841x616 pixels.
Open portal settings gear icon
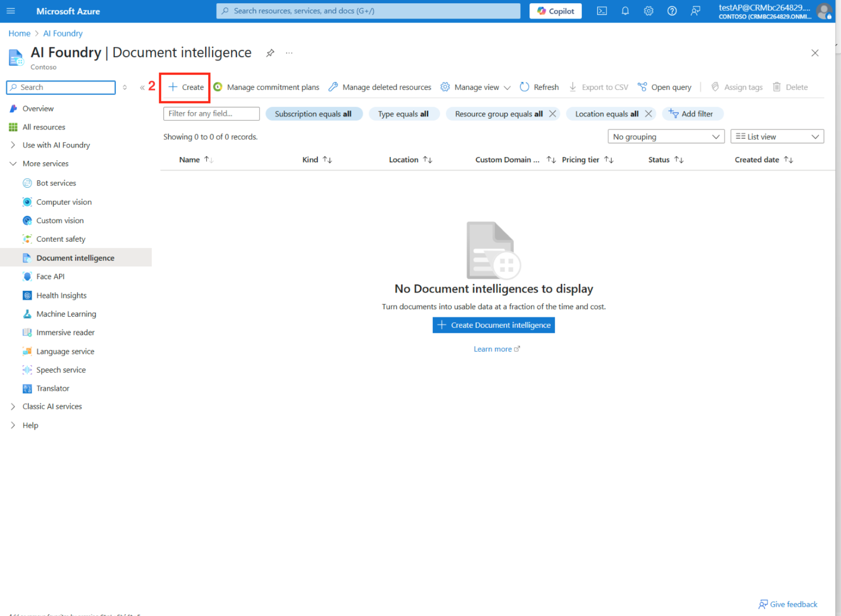point(649,11)
